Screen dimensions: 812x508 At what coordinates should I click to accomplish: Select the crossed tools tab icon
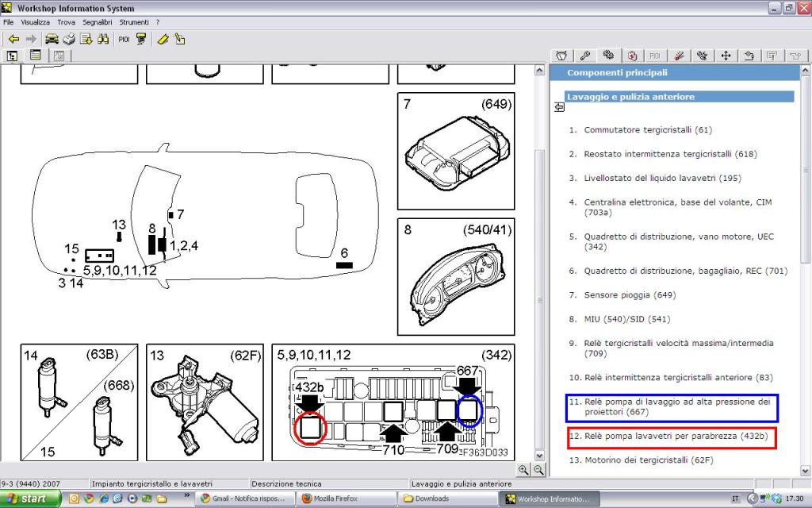[x=703, y=56]
